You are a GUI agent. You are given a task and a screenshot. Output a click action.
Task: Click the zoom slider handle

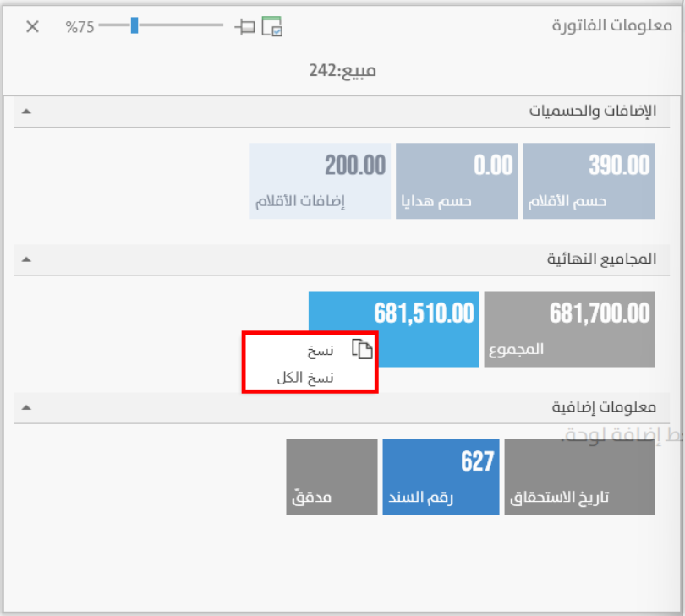coord(134,26)
